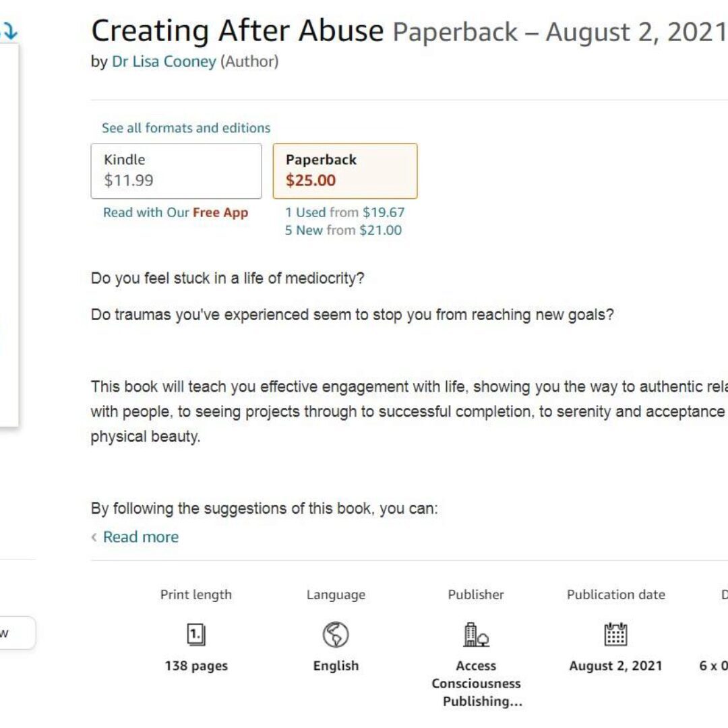Open Dr Lisa Cooney author page
728x728 pixels.
(x=164, y=61)
